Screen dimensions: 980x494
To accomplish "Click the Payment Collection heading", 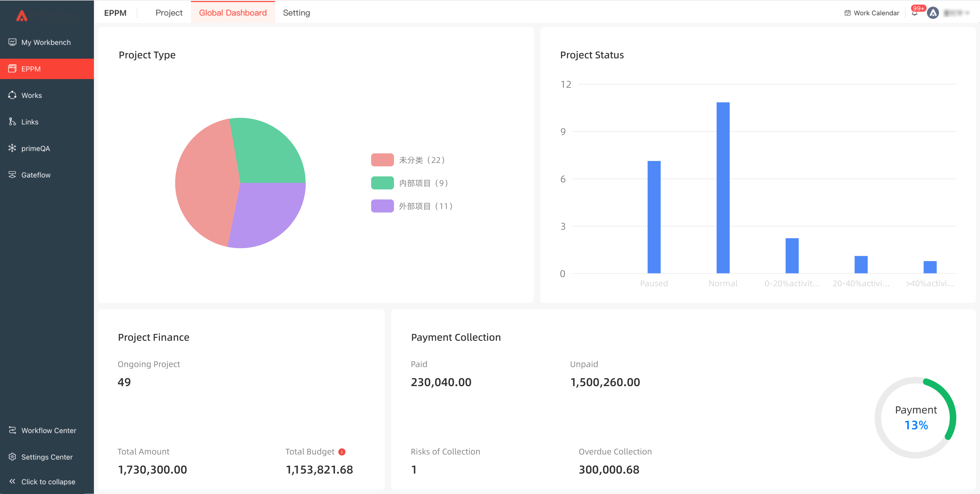I will click(x=456, y=337).
